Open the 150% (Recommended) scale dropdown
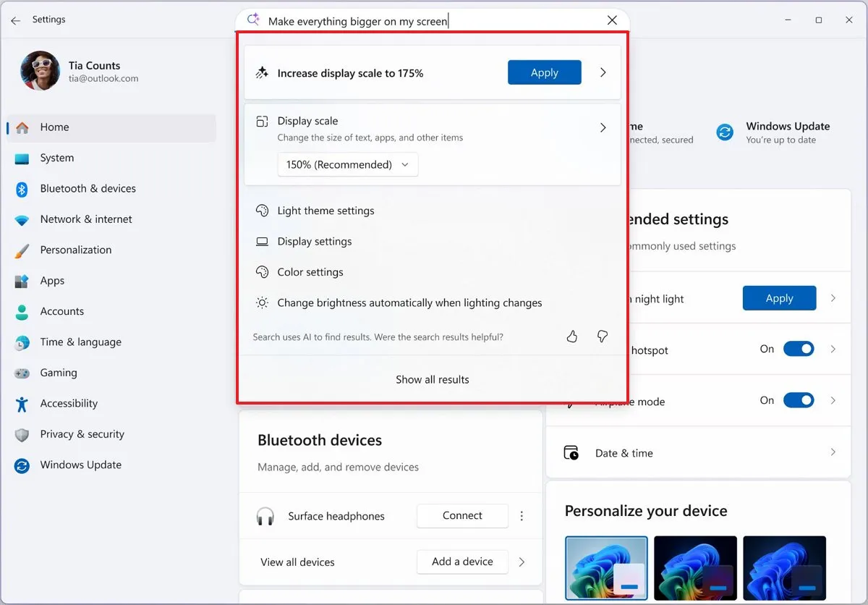Viewport: 868px width, 605px height. pyautogui.click(x=347, y=164)
